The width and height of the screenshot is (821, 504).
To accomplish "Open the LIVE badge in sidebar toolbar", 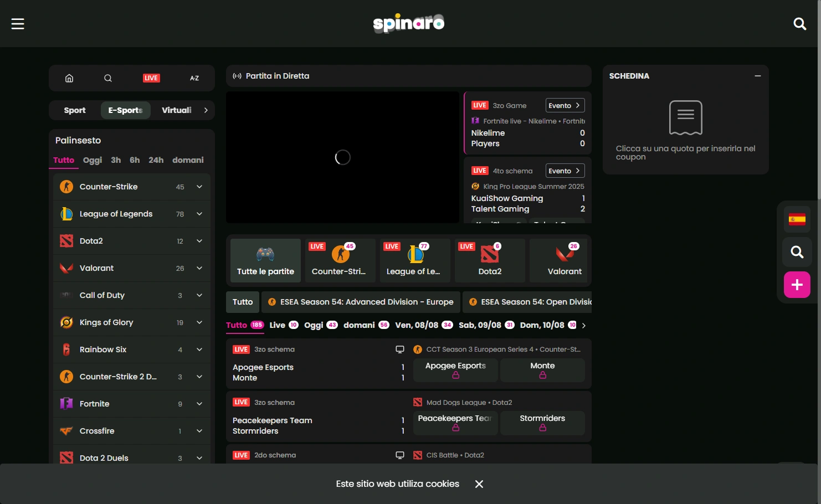I will [151, 78].
